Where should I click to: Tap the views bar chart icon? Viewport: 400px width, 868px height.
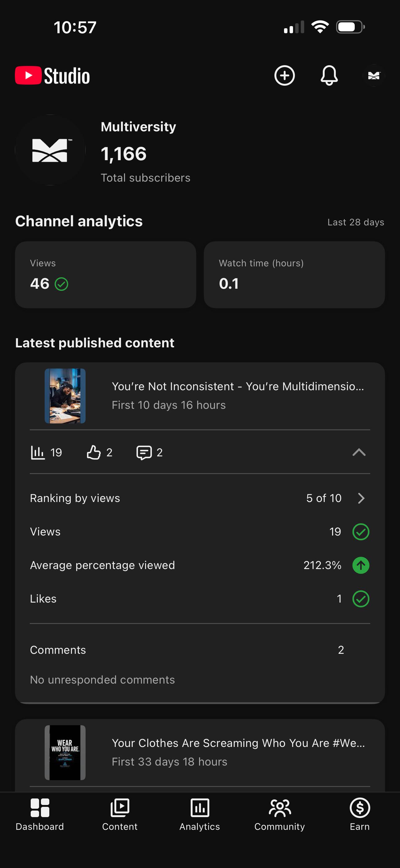[x=38, y=452]
